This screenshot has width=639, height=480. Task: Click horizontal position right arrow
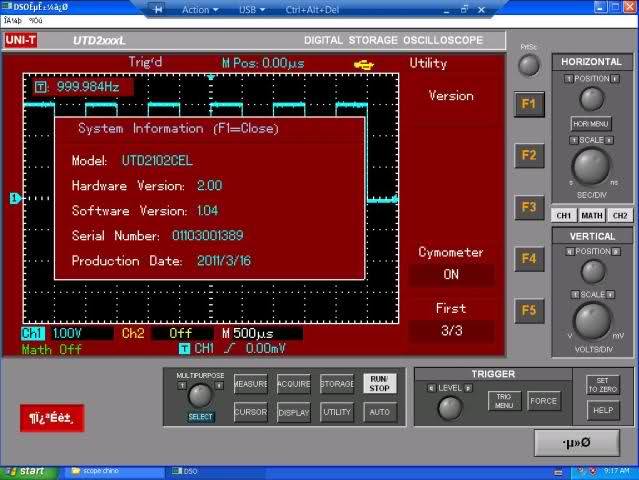coord(615,79)
